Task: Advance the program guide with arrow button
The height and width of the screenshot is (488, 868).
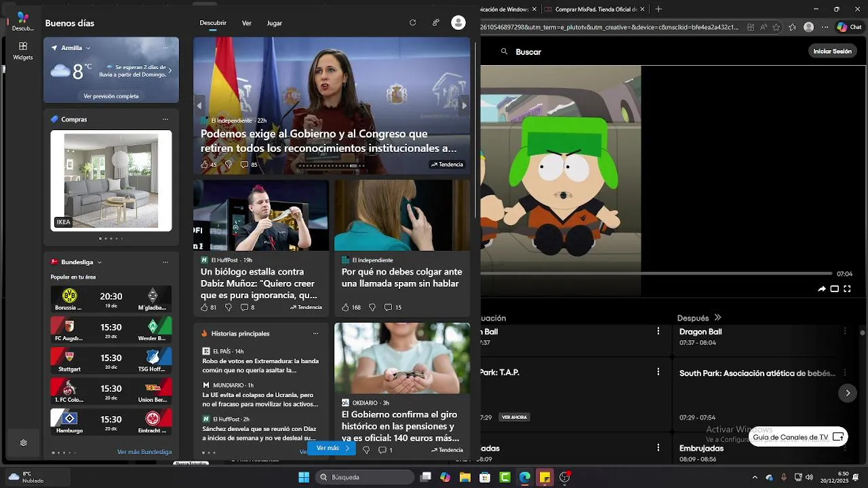Action: (847, 393)
